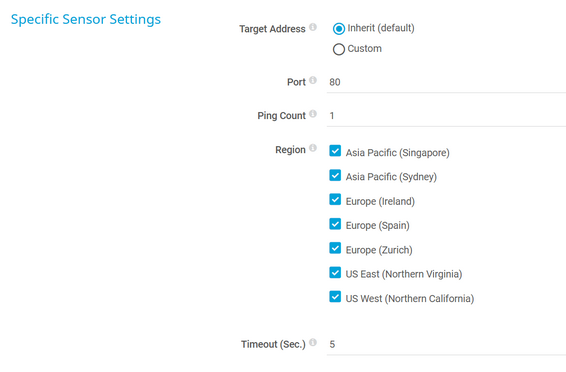The height and width of the screenshot is (372, 566).
Task: Show the Port help info icon
Action: [x=313, y=80]
